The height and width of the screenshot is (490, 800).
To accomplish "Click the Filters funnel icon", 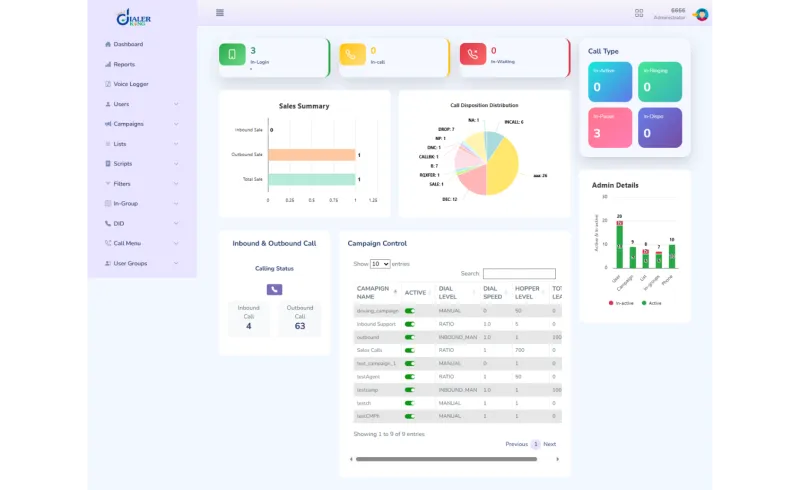I will point(108,184).
